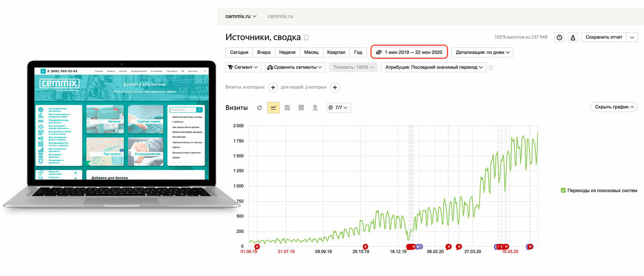Add condition after Визиты, в которых
The image size is (644, 276).
pyautogui.click(x=273, y=87)
